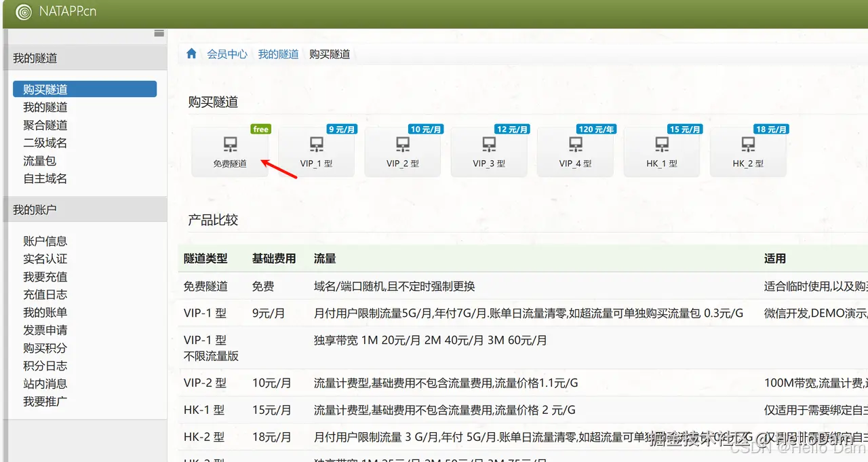Click the 10元/月 price cell

[x=272, y=383]
